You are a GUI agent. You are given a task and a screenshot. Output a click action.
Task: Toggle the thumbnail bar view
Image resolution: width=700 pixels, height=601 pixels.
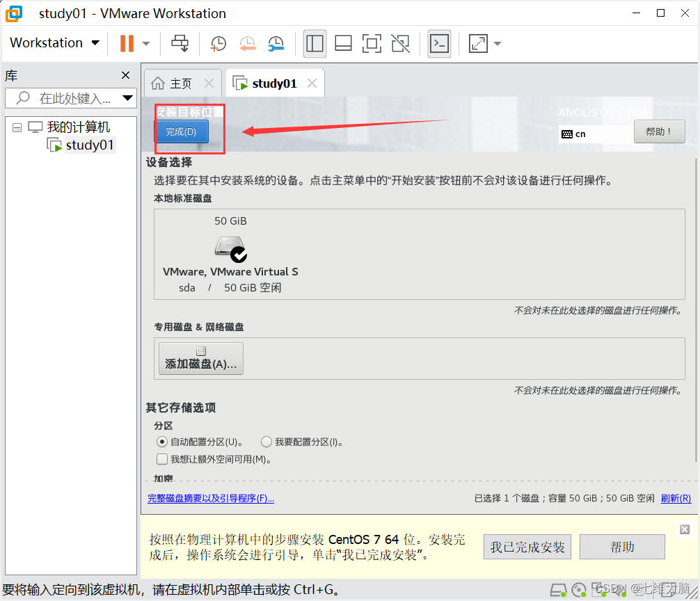[343, 43]
